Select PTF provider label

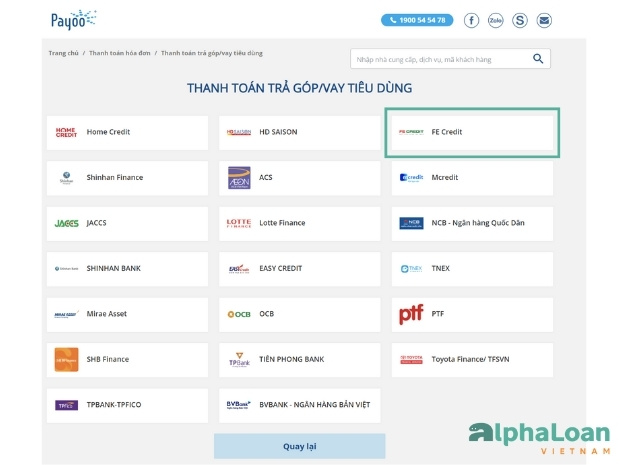pos(438,314)
